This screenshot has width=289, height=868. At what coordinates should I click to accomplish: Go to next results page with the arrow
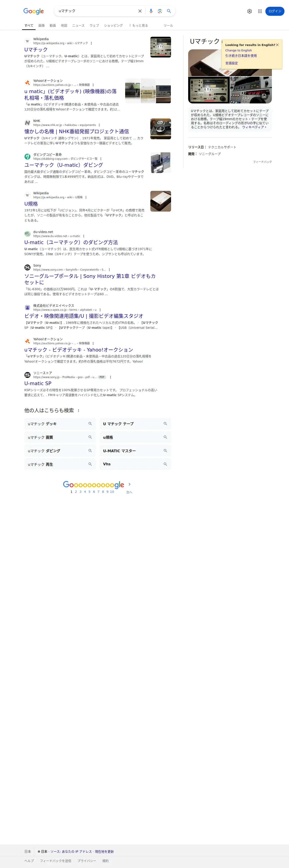coord(129,484)
